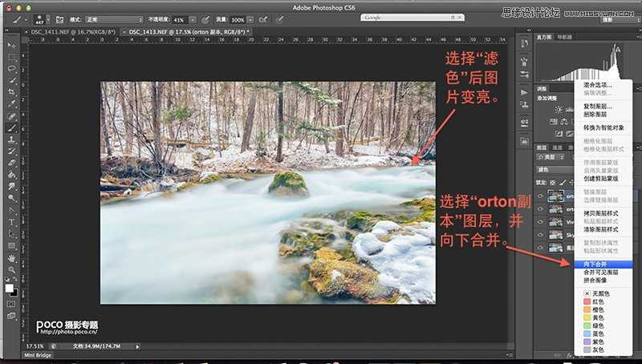This screenshot has height=364, width=642.
Task: Open the brush panel toggle icon
Action: [59, 19]
